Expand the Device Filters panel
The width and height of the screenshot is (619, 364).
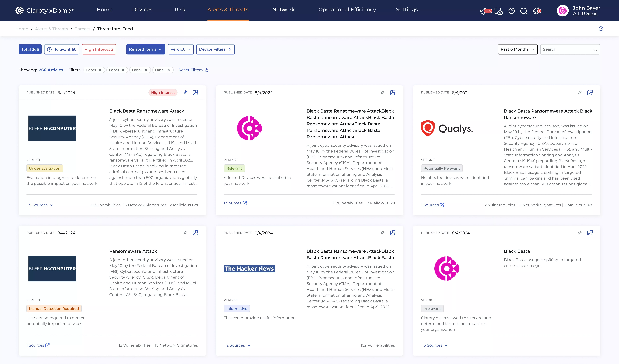pyautogui.click(x=215, y=49)
